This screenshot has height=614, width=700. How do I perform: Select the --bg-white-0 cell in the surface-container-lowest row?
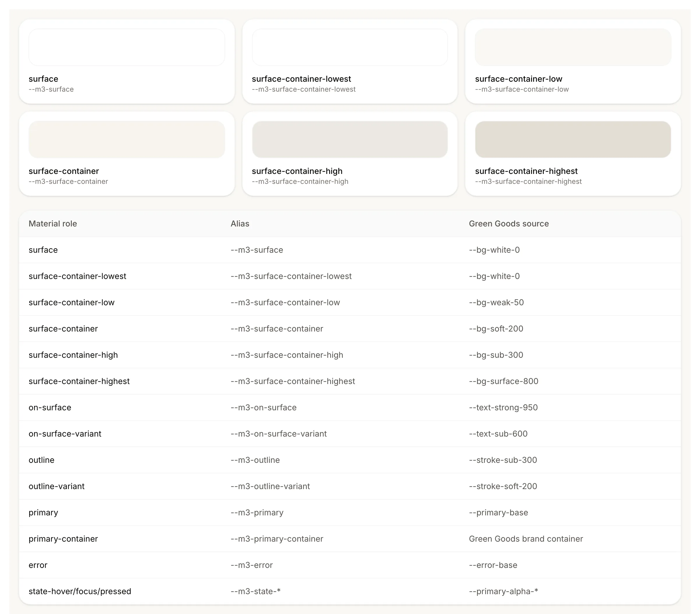pos(494,276)
